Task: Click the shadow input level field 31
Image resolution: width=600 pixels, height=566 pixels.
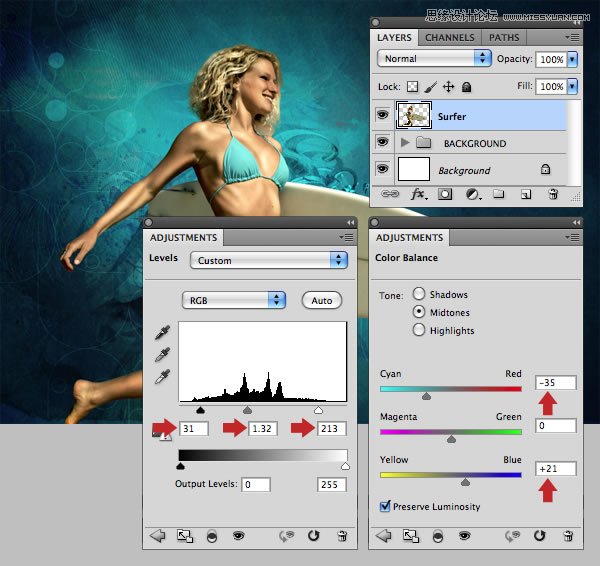Action: (194, 428)
